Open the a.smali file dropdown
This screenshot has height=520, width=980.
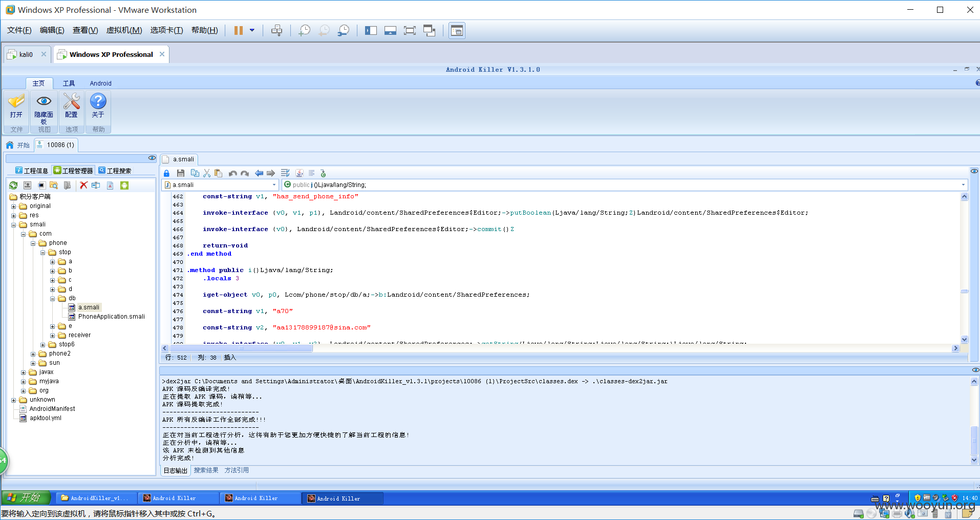[x=274, y=185]
